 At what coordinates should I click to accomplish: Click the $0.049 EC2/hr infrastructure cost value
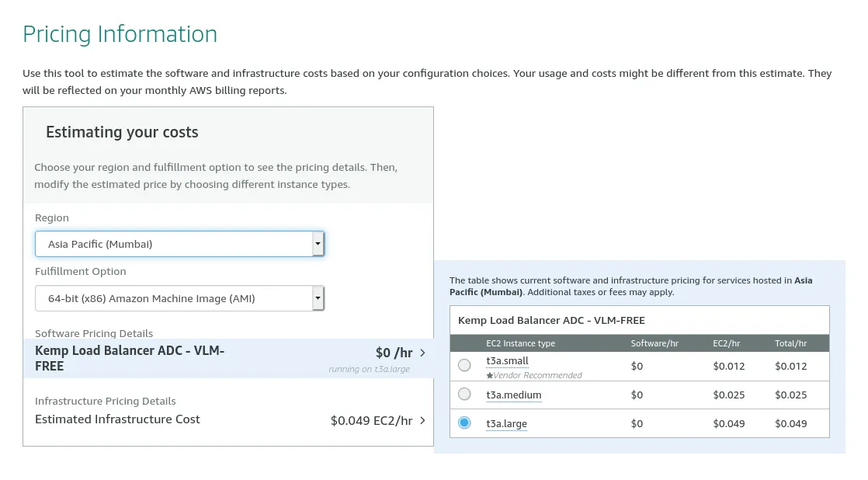pos(371,421)
